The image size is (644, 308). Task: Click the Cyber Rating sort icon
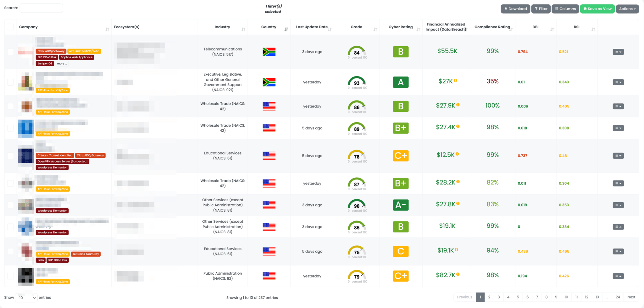click(x=418, y=29)
